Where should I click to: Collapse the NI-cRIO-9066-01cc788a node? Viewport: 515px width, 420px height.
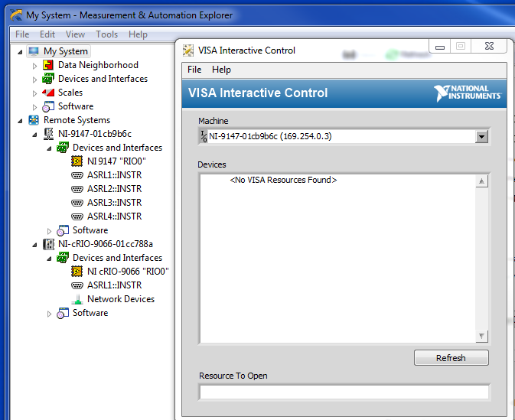34,245
